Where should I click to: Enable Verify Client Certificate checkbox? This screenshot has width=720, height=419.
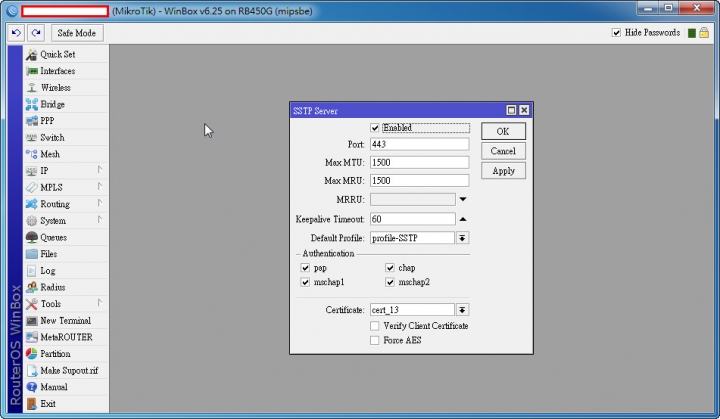[375, 326]
